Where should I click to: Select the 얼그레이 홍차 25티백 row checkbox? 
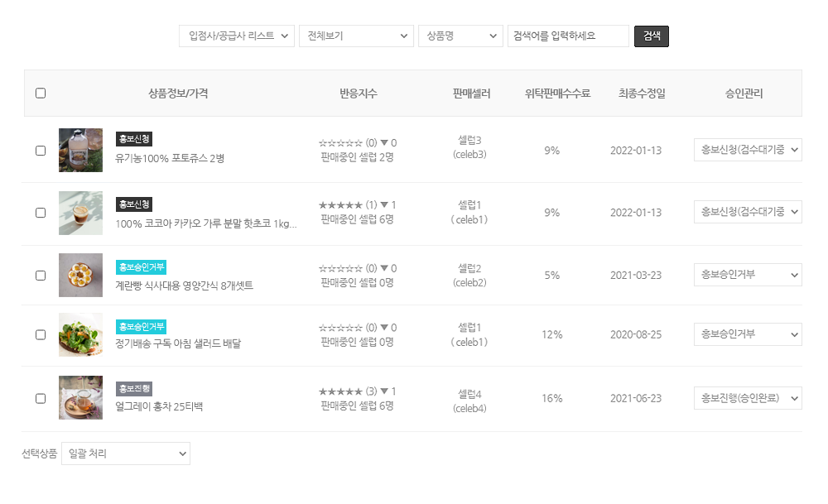click(41, 398)
